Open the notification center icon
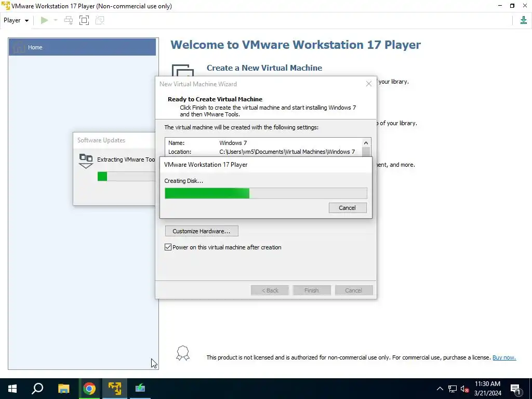This screenshot has height=399, width=532. tap(516, 389)
